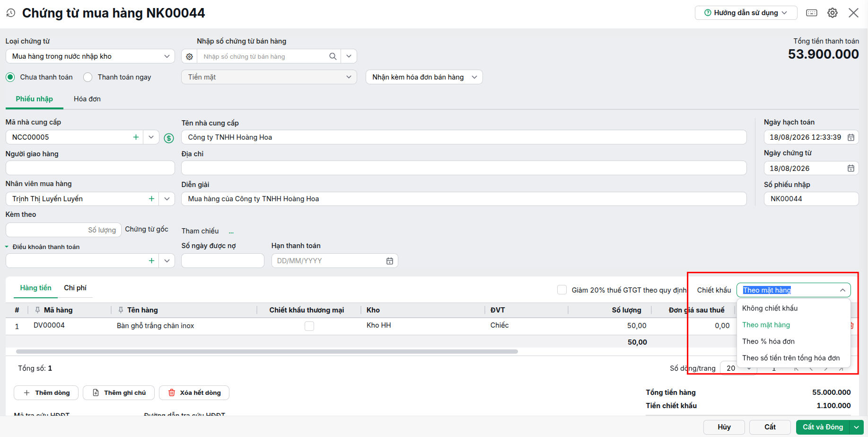This screenshot has height=437, width=868.
Task: Choose Theo mặt hàng discount option
Action: point(794,325)
